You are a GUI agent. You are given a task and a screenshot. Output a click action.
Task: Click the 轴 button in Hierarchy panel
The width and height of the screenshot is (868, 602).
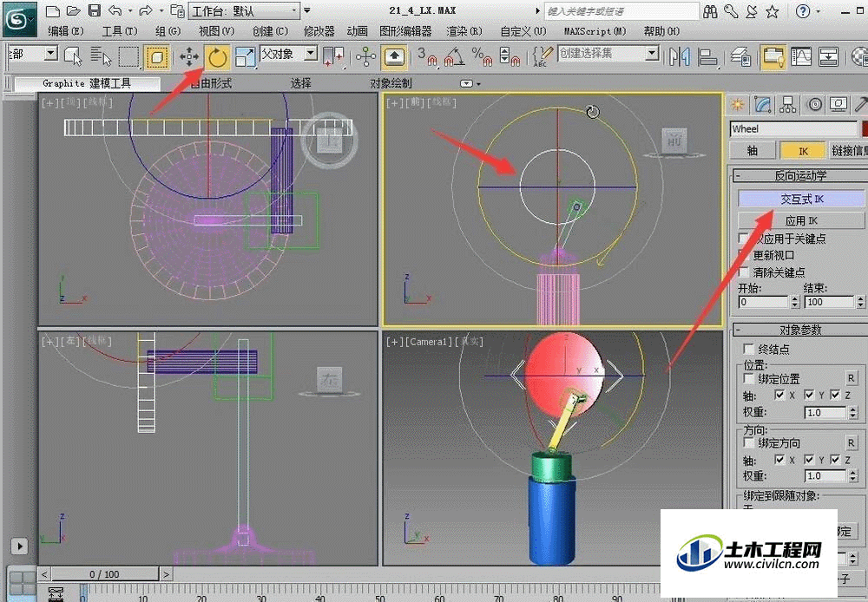click(753, 151)
